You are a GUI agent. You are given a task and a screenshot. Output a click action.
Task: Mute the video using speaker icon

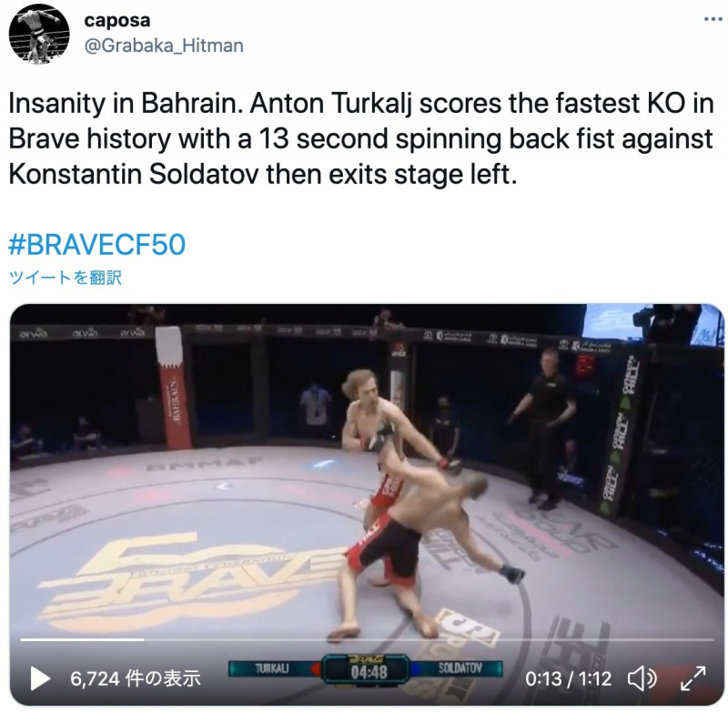(x=642, y=679)
